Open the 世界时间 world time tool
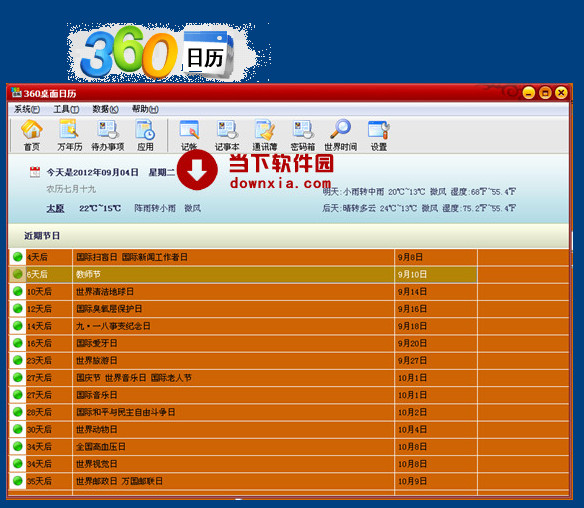Screen dimensions: 584x508 [x=340, y=135]
